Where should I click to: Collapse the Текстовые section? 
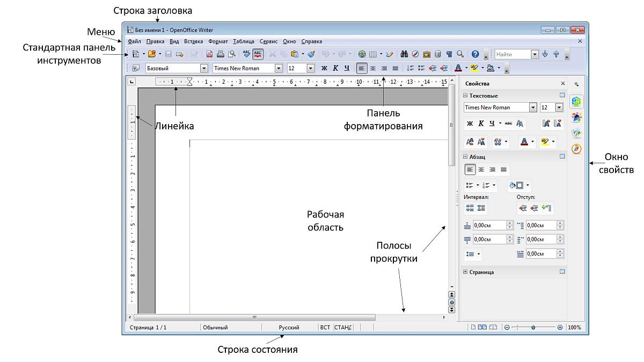pyautogui.click(x=466, y=96)
